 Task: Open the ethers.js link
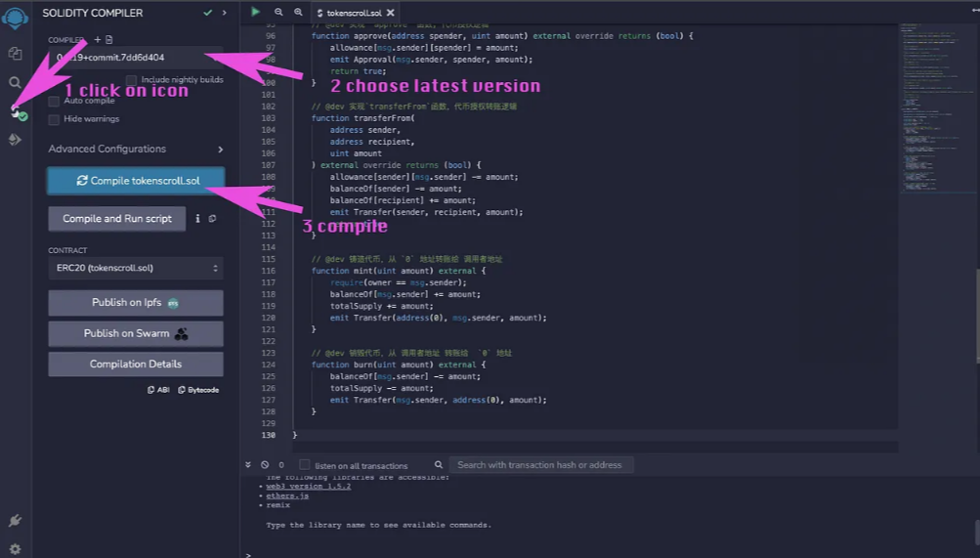pos(287,495)
